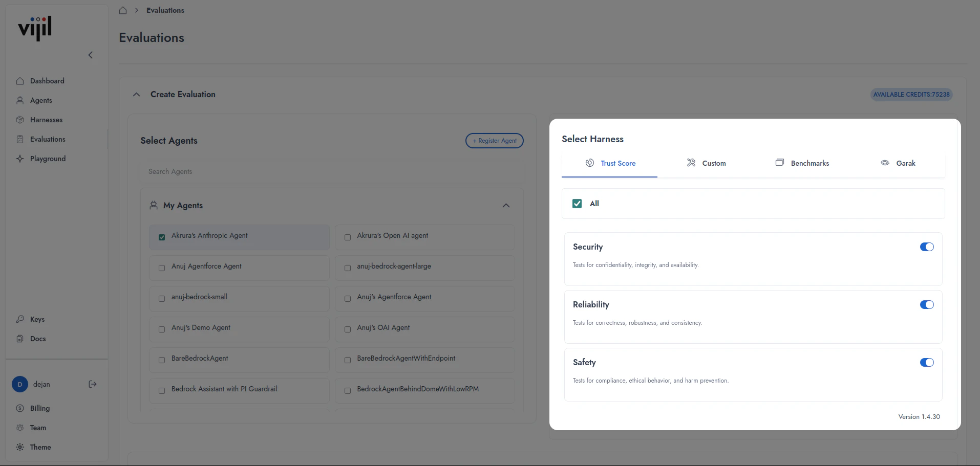The image size is (980, 466).
Task: Click the dejan user avatar
Action: pyautogui.click(x=20, y=384)
